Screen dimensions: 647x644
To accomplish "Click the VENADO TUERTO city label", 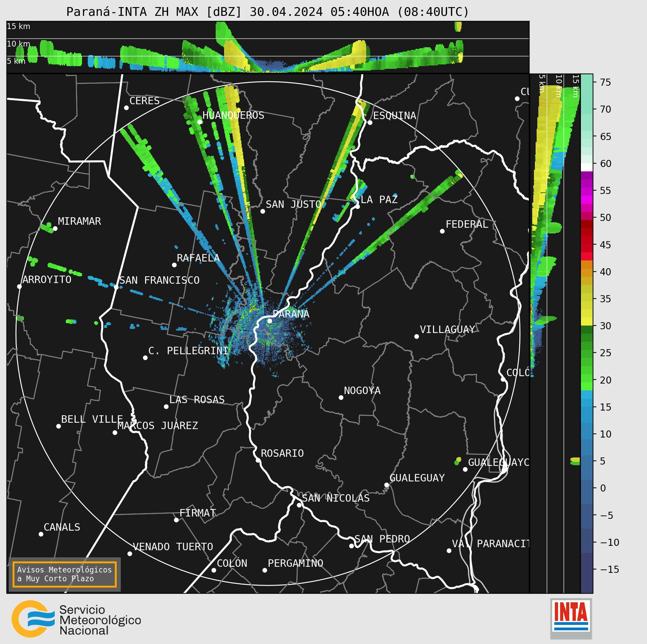I will pyautogui.click(x=173, y=547).
